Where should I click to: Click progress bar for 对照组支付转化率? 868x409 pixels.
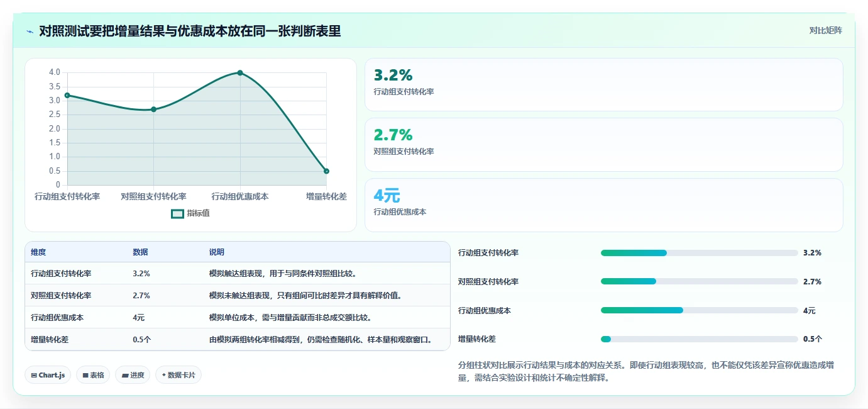700,282
